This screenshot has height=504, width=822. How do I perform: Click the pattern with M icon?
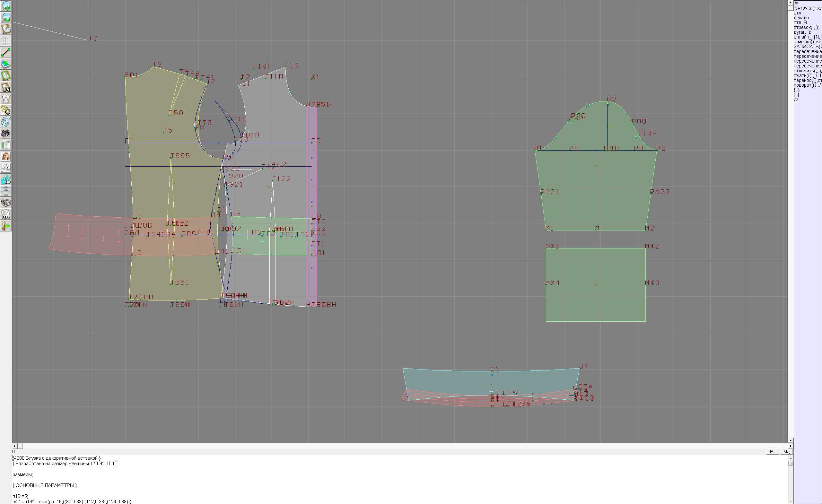[6, 87]
